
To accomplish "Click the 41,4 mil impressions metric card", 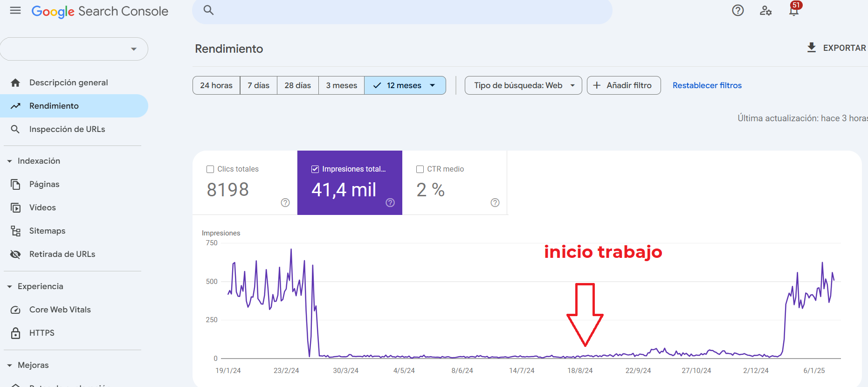I will [350, 183].
